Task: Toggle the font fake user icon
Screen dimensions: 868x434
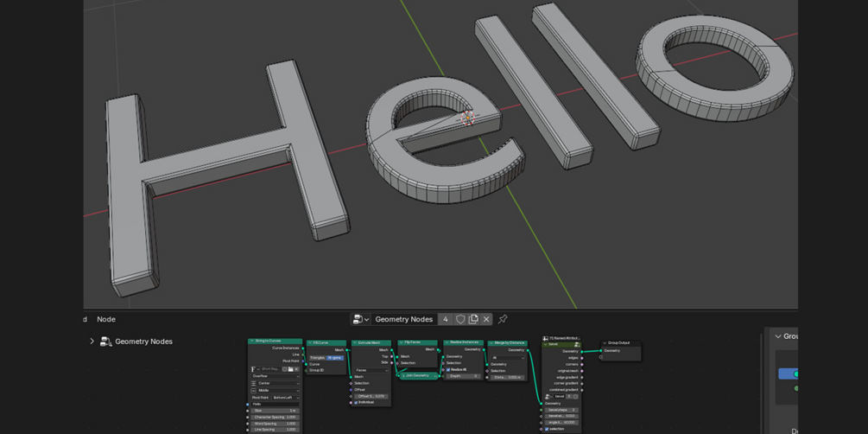Action: click(x=284, y=369)
